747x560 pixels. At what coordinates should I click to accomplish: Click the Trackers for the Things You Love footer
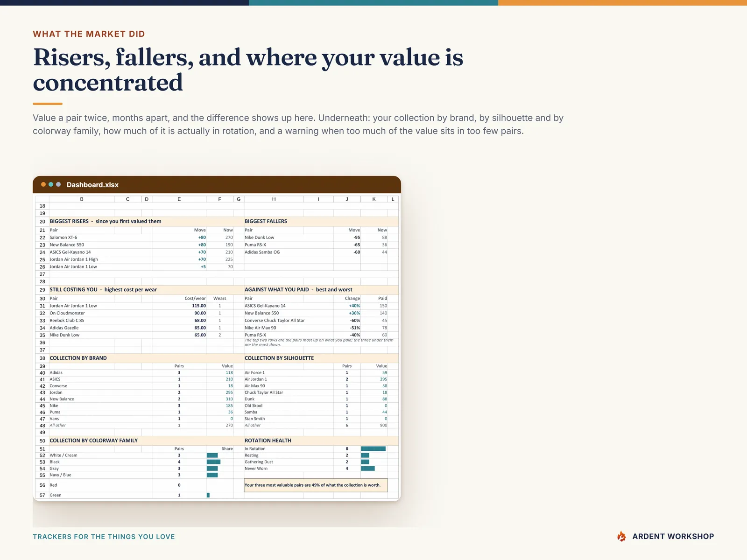click(x=104, y=537)
